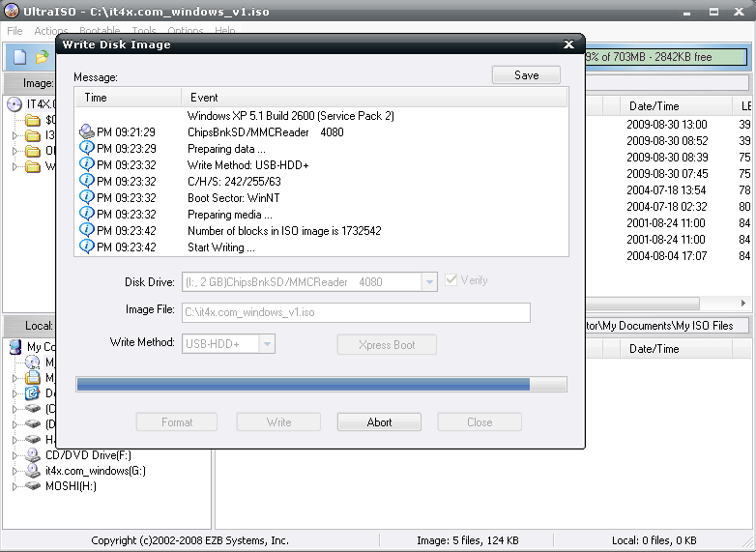Click right arrow of image list scrollbar

tap(743, 304)
